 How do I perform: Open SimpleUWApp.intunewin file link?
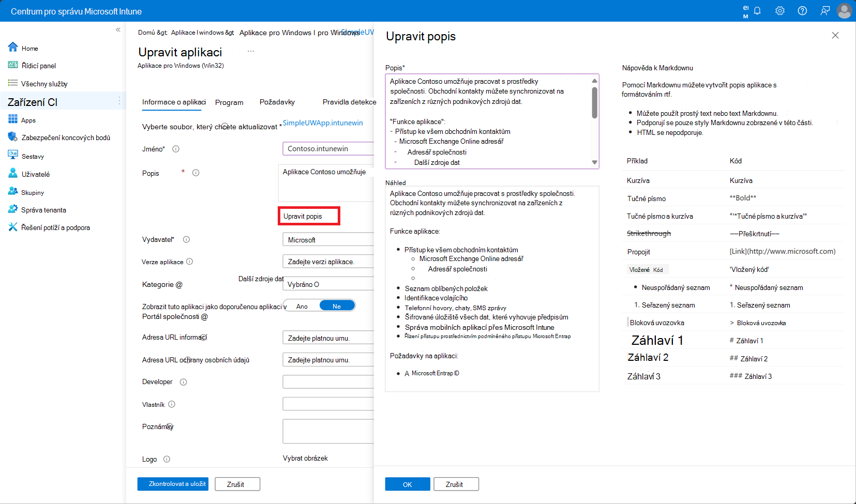(x=323, y=123)
